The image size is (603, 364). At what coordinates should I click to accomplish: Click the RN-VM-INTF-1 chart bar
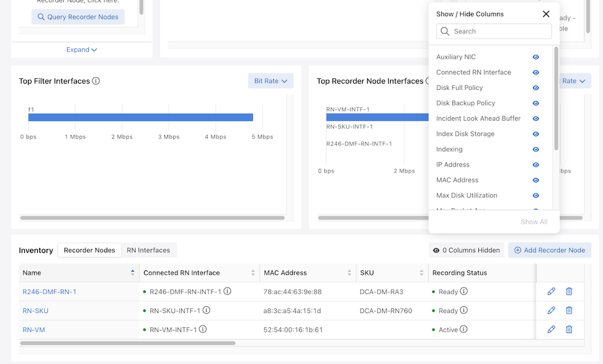(x=377, y=117)
